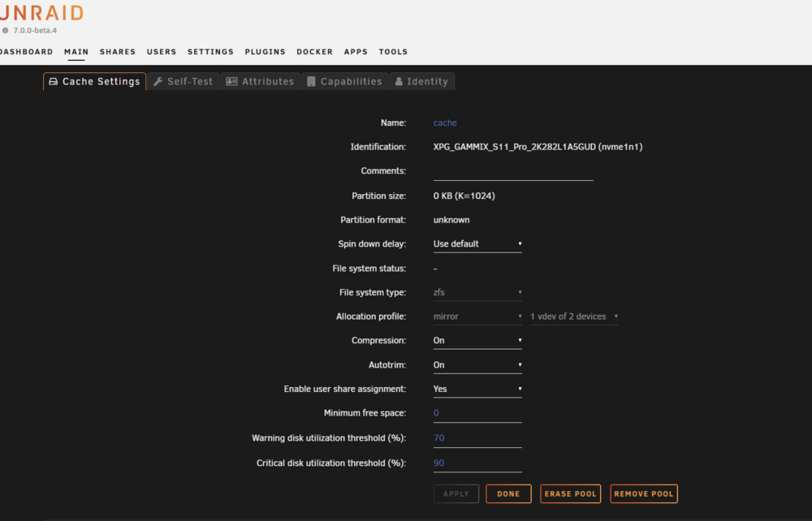Open the Docker menu

click(x=315, y=52)
